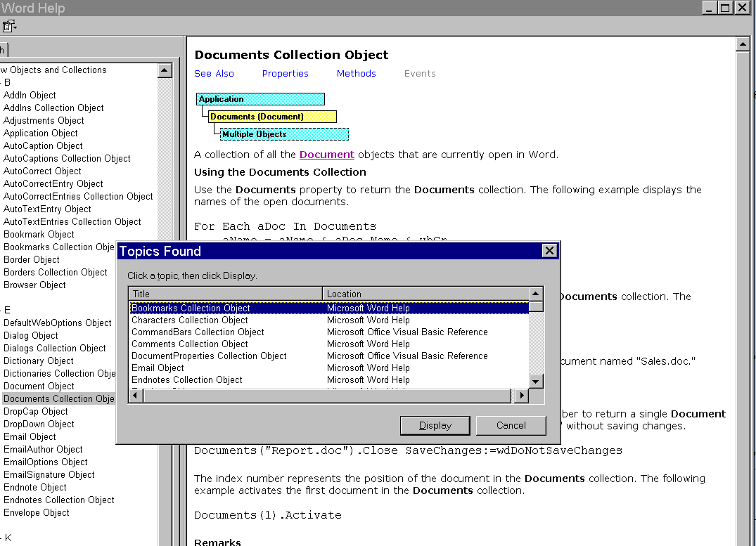Close the Topics Found dialog

tap(550, 252)
